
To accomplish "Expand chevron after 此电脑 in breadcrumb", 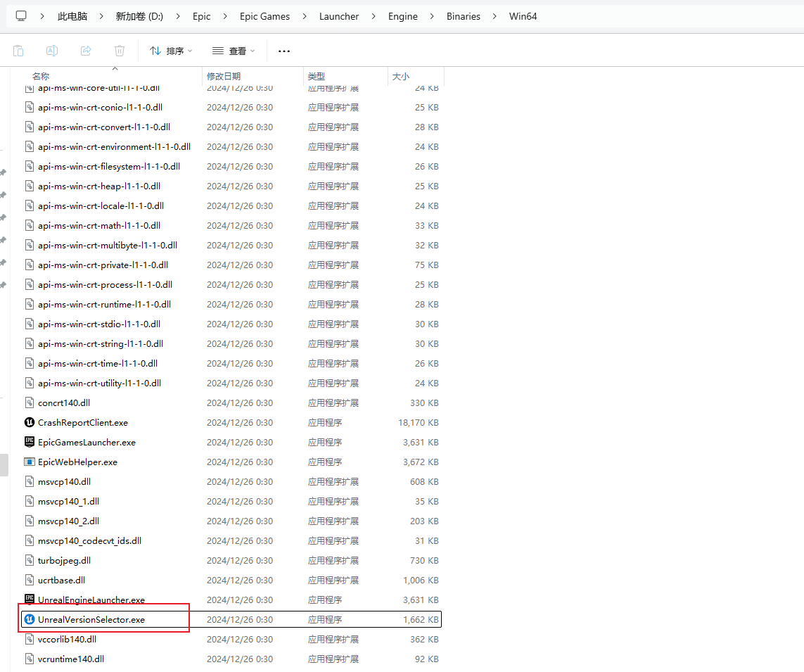I will pos(101,16).
